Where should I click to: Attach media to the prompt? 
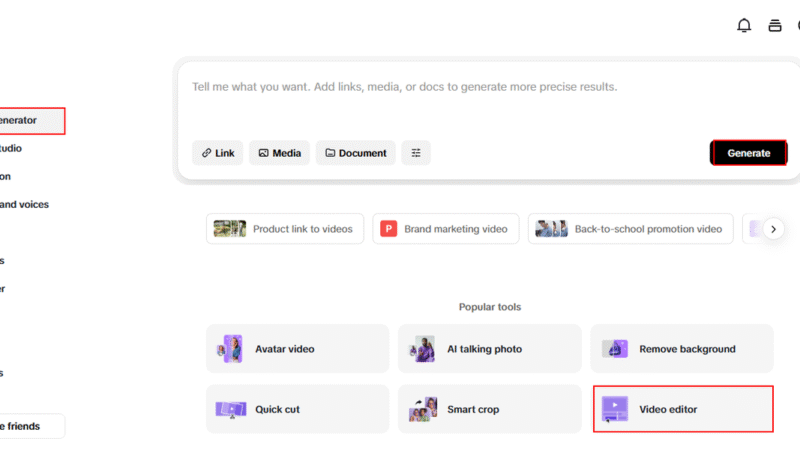[280, 153]
